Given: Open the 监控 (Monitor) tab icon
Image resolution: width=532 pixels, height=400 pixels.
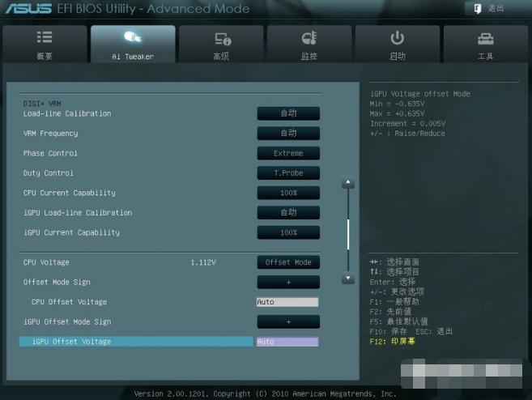Looking at the screenshot, I should 309,39.
